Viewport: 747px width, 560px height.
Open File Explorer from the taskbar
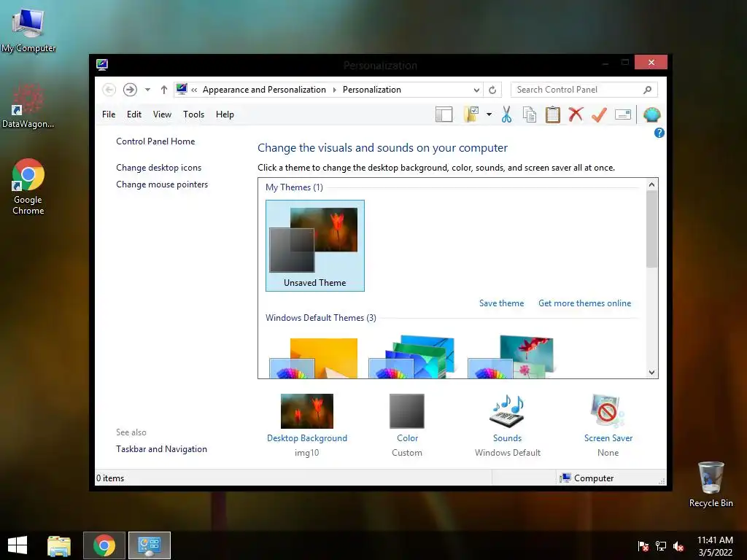(59, 545)
